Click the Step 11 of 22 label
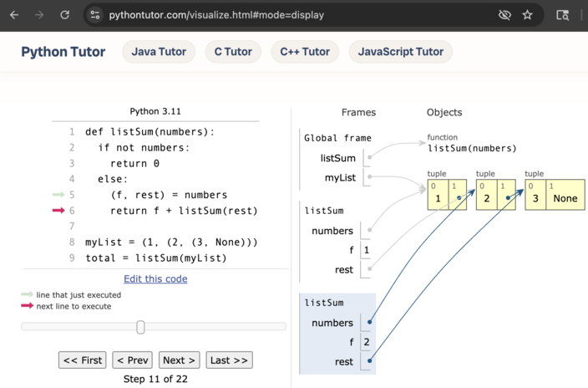Viewport: 588px width, 388px height. [155, 379]
